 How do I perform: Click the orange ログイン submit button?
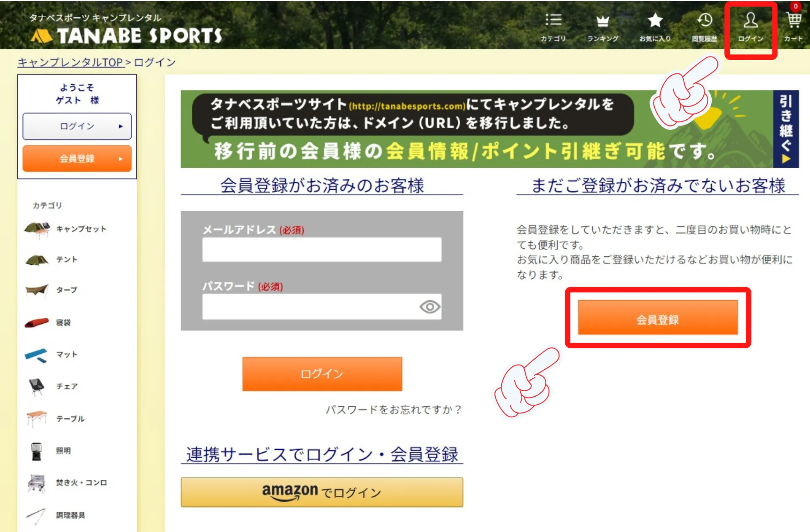point(322,374)
